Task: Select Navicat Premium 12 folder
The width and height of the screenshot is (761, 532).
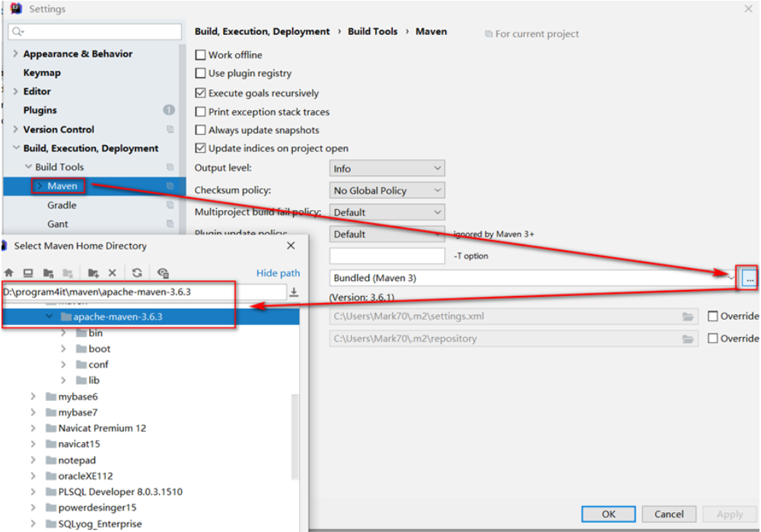Action: click(x=102, y=428)
